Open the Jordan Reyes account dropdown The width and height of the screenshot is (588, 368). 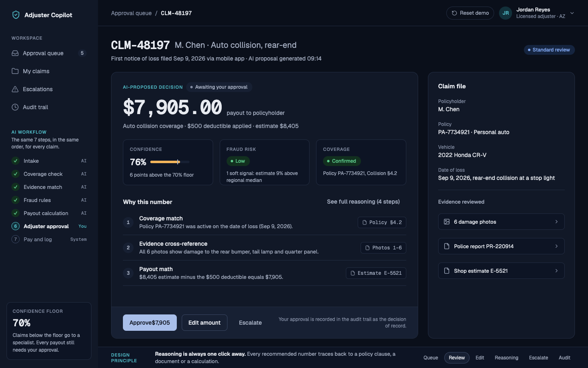pos(572,13)
